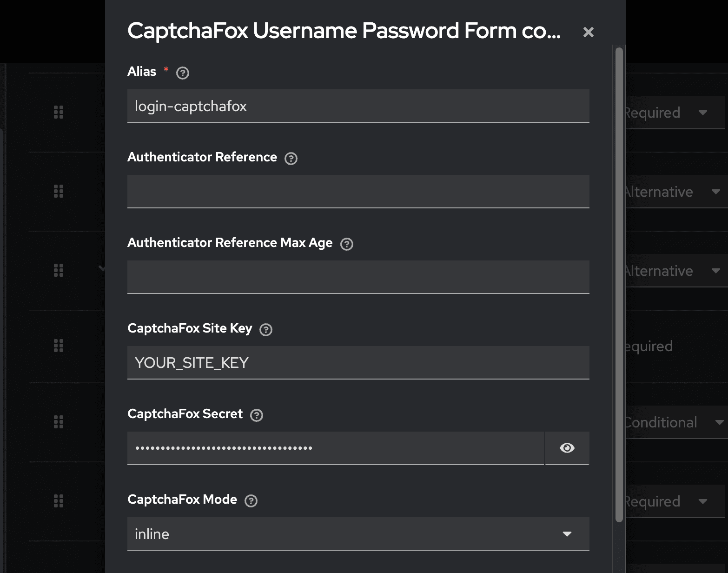The height and width of the screenshot is (573, 728).
Task: Show the CaptchaFox Secret value
Action: click(x=567, y=448)
